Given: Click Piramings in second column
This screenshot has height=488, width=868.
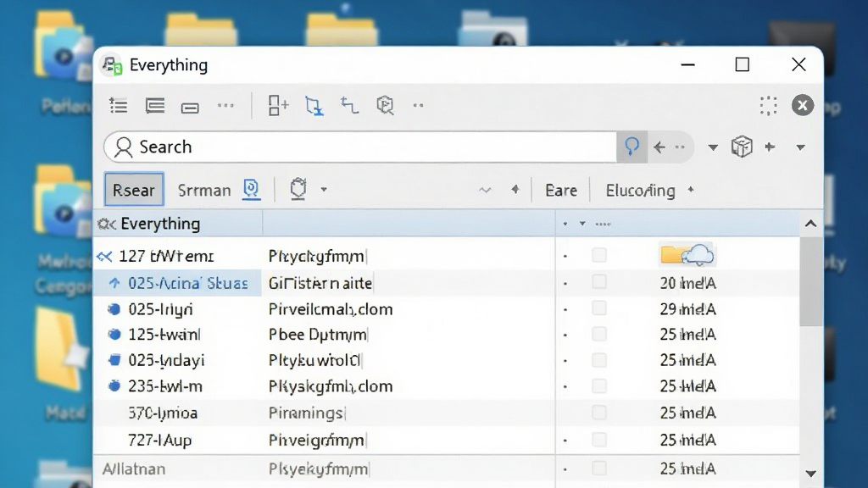Looking at the screenshot, I should (306, 413).
